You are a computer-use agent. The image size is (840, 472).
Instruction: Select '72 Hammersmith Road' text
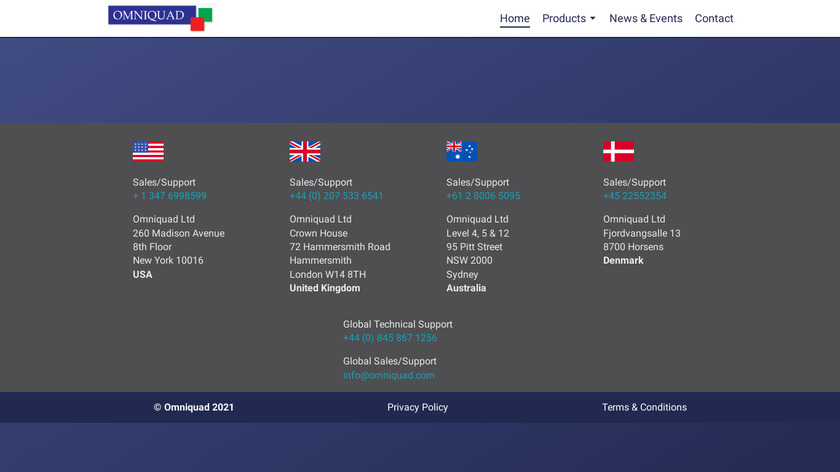[x=340, y=247]
